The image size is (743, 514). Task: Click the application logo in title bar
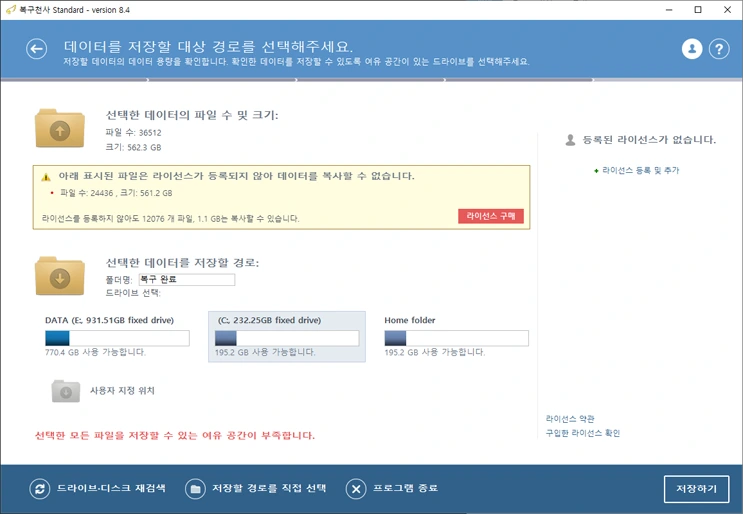[x=11, y=9]
